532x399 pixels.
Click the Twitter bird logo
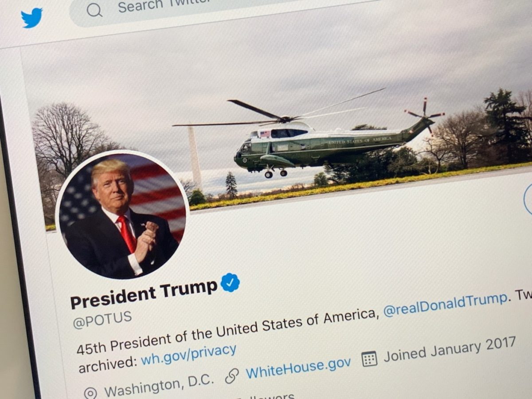tap(31, 18)
